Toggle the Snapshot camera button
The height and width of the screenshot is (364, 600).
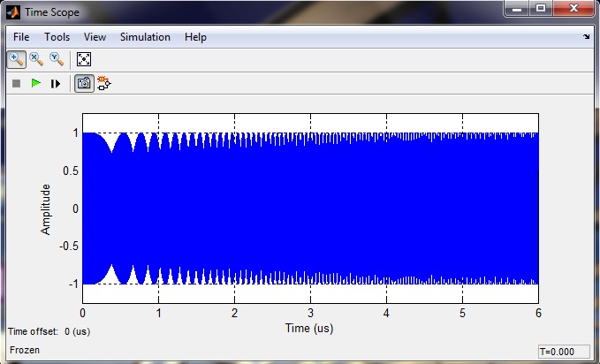(83, 84)
